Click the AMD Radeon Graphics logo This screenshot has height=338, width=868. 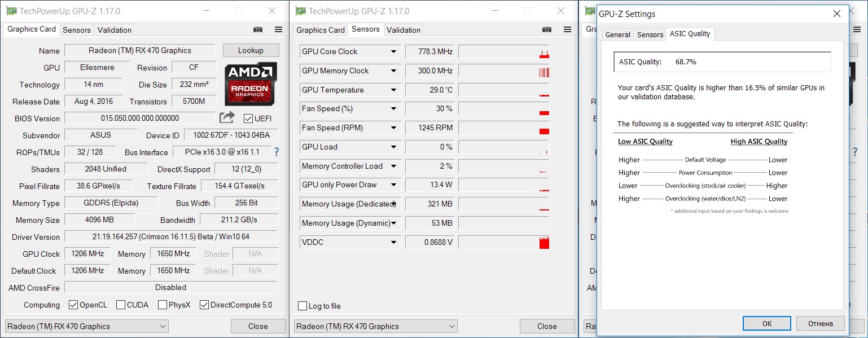coord(250,84)
